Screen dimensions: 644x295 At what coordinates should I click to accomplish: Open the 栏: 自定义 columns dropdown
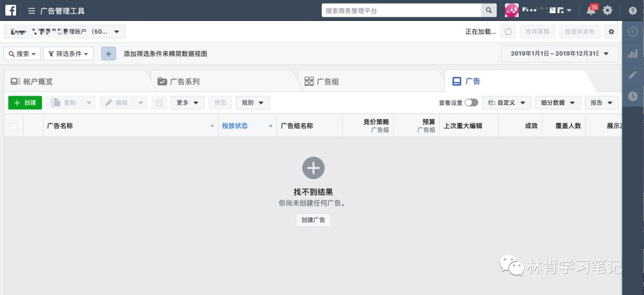tap(507, 103)
